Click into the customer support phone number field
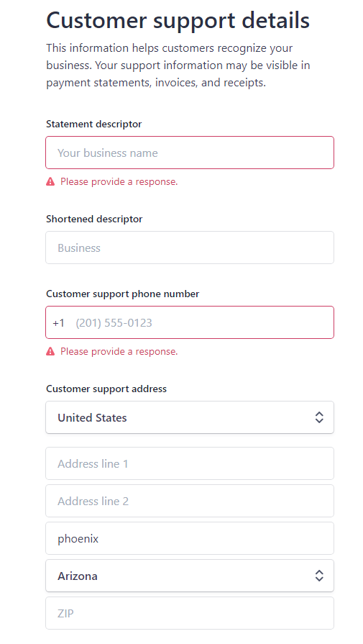Viewport: 363px width, 644px height. pyautogui.click(x=190, y=322)
